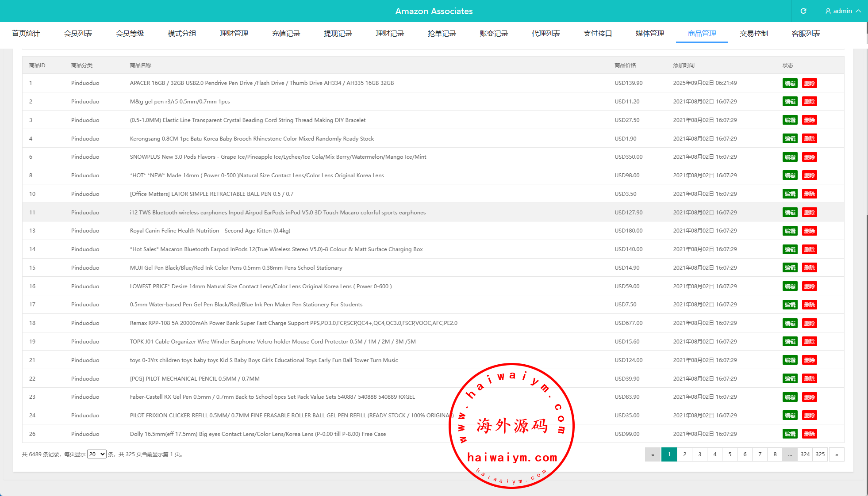Delete the Remax RPP-108 Power Bank product
The height and width of the screenshot is (496, 868).
coord(809,323)
